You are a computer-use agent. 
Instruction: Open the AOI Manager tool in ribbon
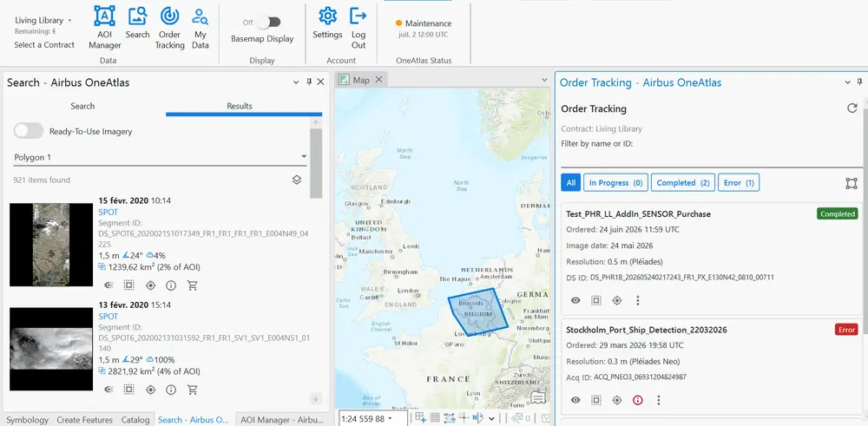tap(105, 27)
